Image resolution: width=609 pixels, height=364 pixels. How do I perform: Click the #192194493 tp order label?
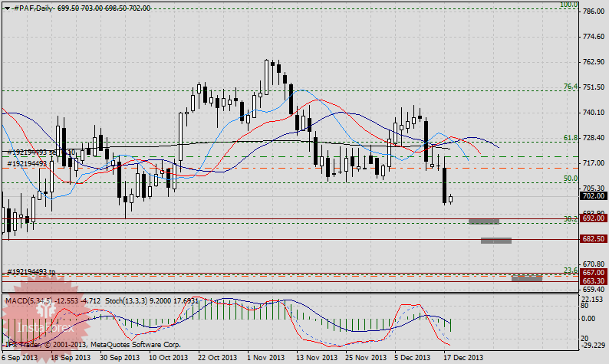(32, 271)
